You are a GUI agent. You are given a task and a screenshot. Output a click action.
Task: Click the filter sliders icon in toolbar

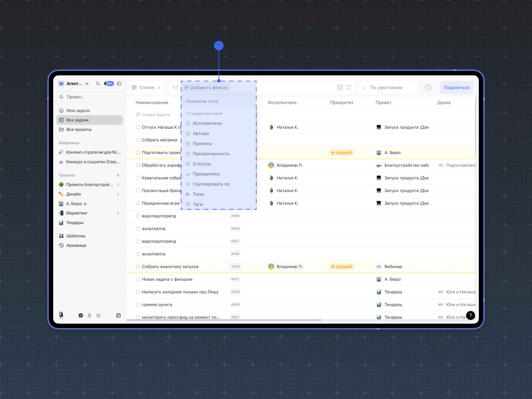tap(175, 88)
